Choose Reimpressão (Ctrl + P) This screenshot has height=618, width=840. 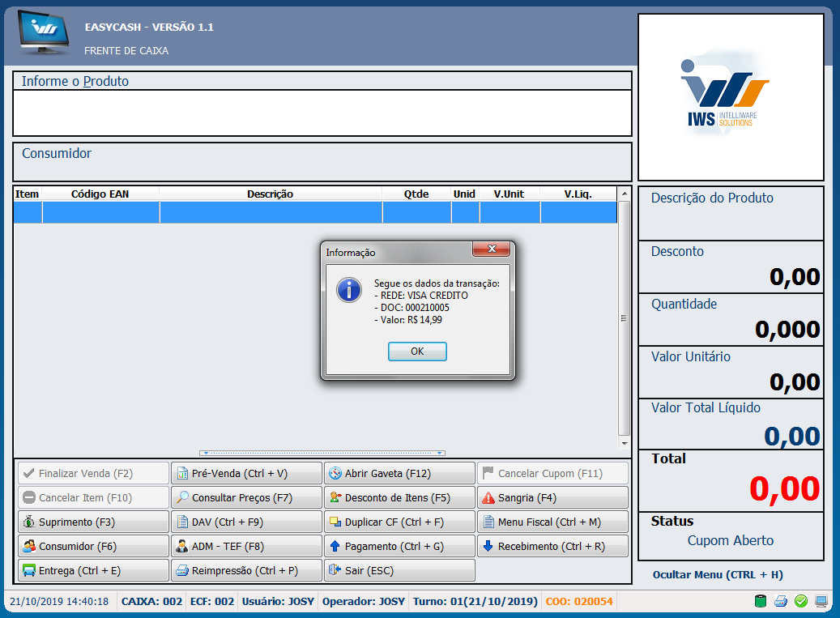click(x=246, y=570)
